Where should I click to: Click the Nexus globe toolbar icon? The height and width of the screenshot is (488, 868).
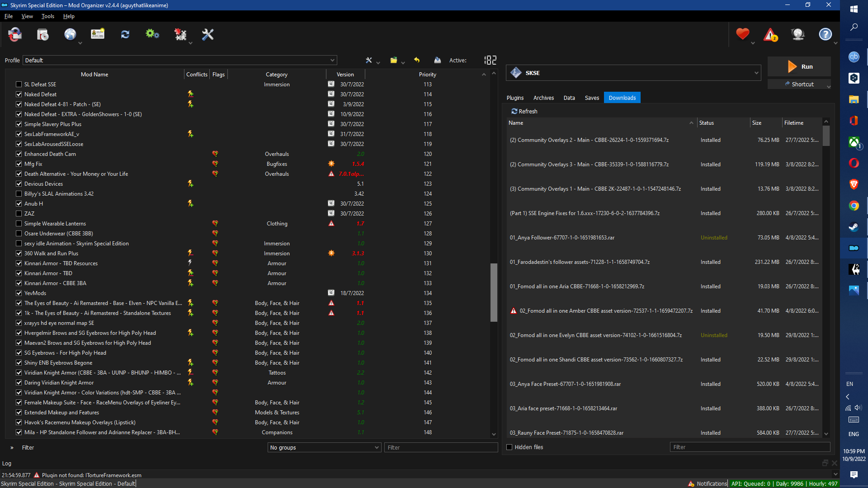(x=70, y=34)
